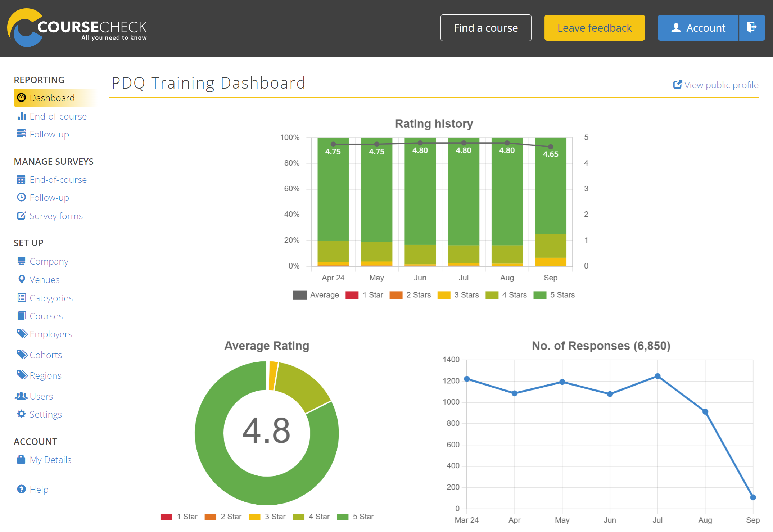
Task: Toggle 4 Stars swatch in Rating history legend
Action: 492,295
